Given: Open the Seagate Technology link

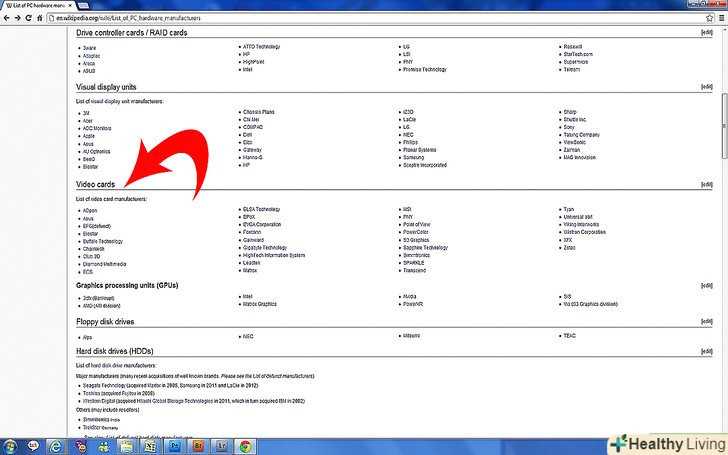Looking at the screenshot, I should click(104, 385).
